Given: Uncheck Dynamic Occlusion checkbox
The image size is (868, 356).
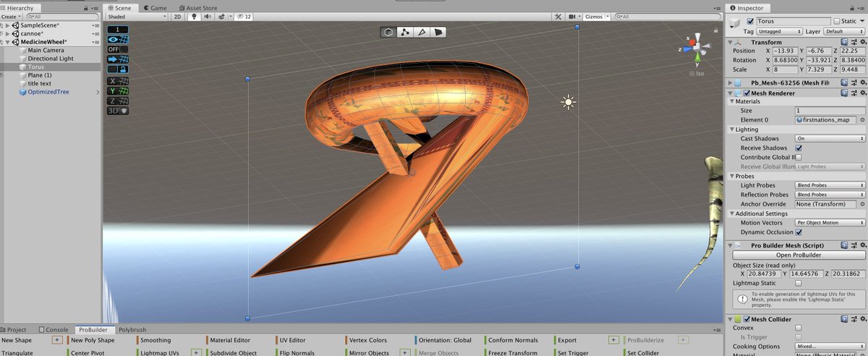Looking at the screenshot, I should [799, 232].
